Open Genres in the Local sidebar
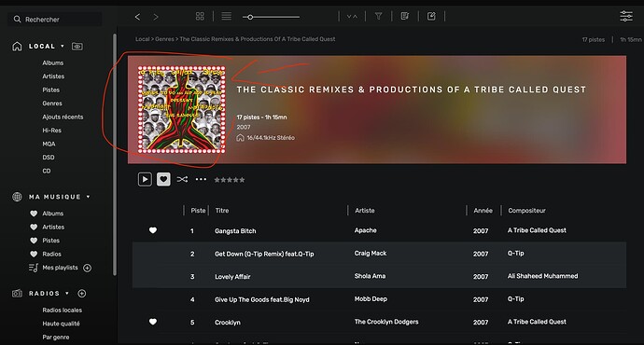This screenshot has height=345, width=644. click(x=52, y=103)
